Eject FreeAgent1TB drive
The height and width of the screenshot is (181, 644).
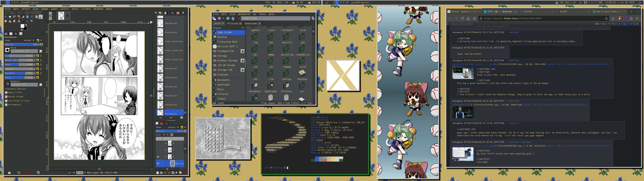click(x=243, y=51)
